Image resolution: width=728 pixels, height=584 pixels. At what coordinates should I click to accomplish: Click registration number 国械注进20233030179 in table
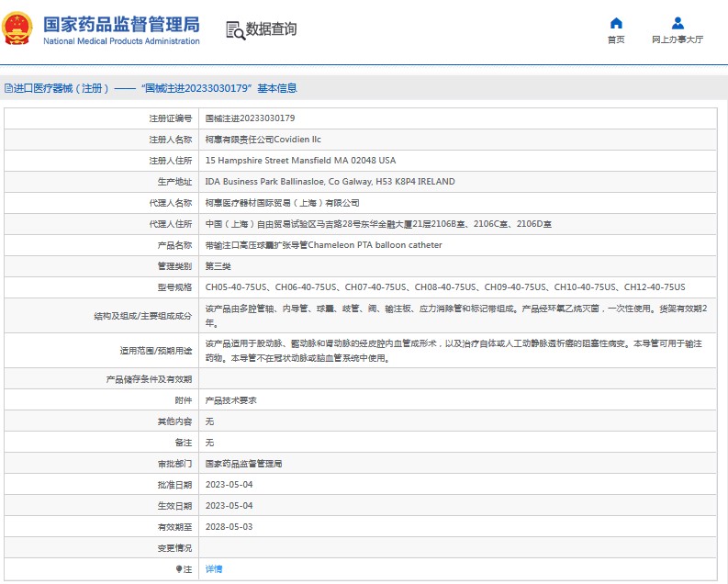click(250, 118)
